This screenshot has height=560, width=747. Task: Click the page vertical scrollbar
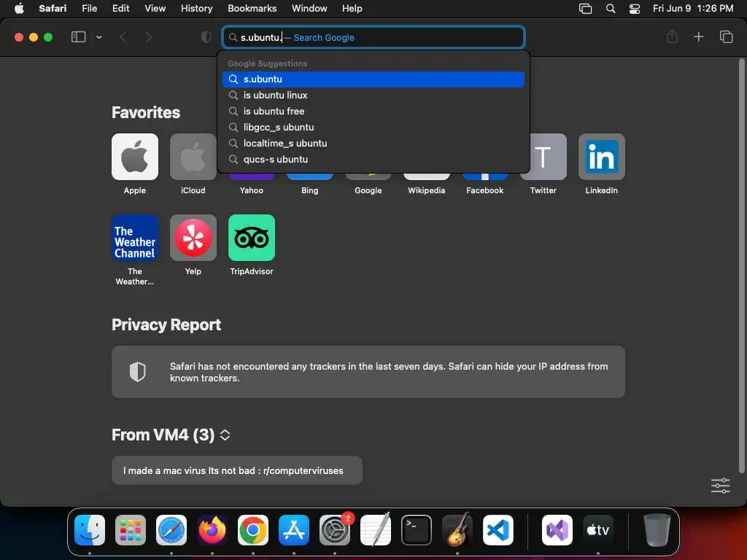pyautogui.click(x=741, y=265)
